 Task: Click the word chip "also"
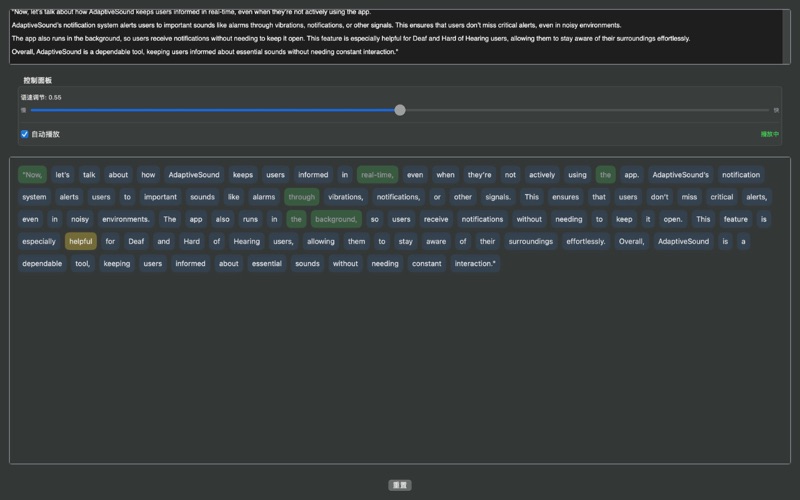[222, 219]
